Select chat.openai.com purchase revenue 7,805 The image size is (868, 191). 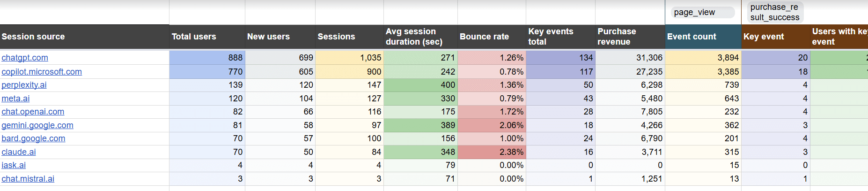pyautogui.click(x=630, y=112)
